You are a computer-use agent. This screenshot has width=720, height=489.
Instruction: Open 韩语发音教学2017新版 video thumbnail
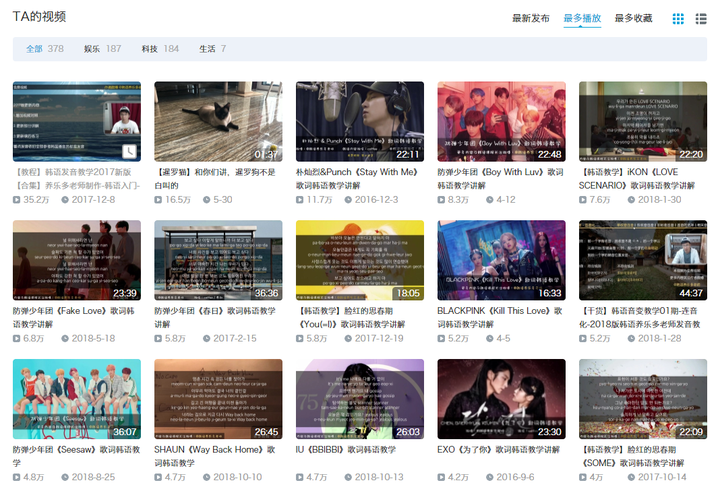tap(77, 121)
